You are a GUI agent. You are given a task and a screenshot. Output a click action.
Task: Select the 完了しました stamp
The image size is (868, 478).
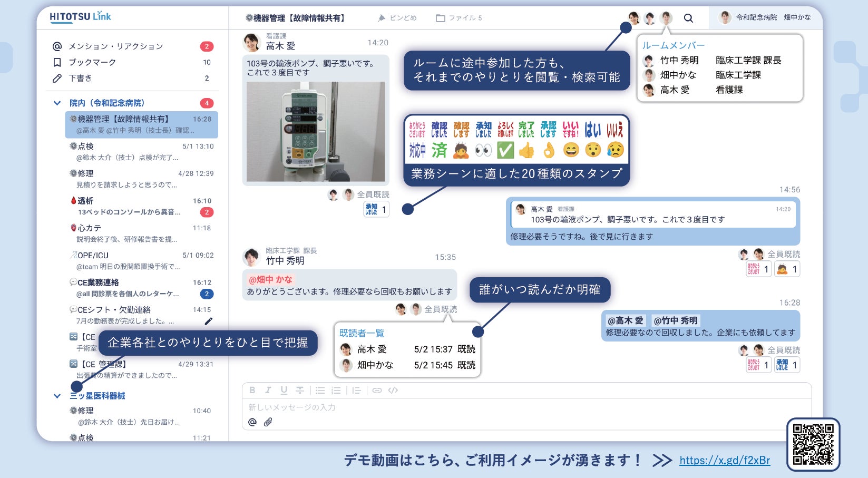click(x=526, y=130)
